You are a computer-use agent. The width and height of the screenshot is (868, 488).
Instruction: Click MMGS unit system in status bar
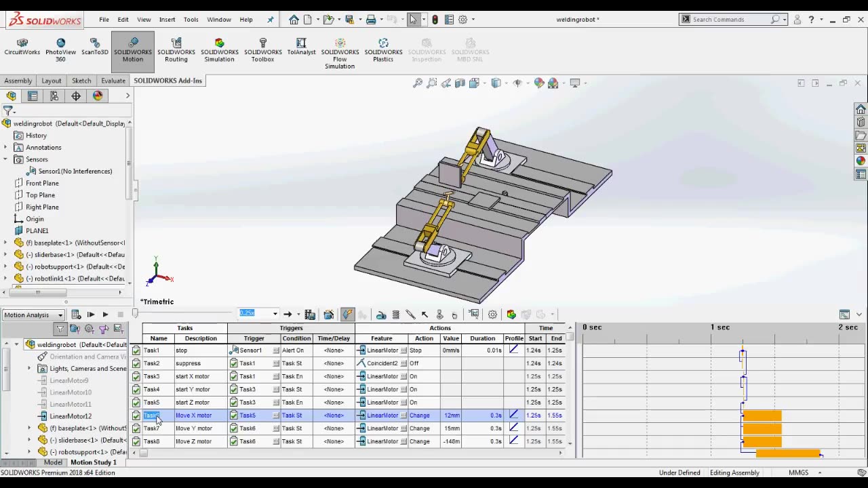click(798, 472)
